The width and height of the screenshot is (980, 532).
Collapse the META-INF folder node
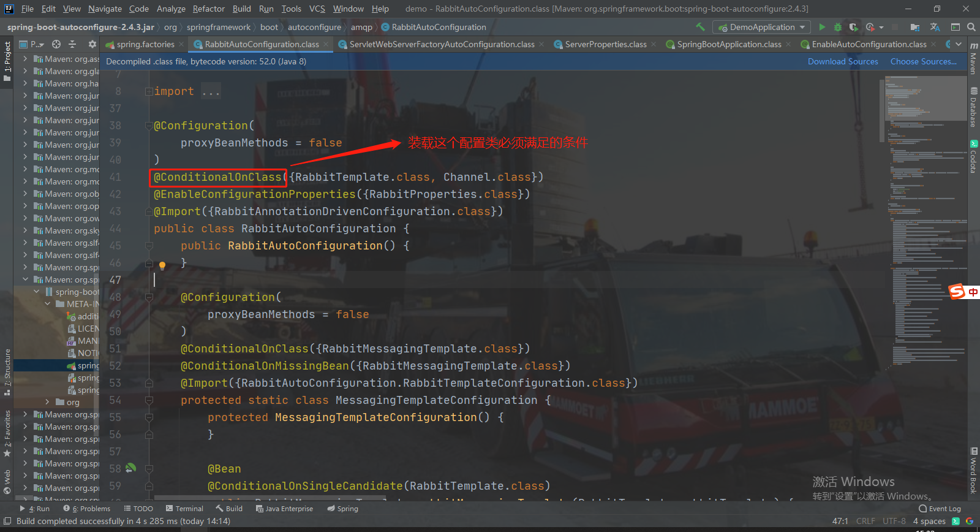48,304
